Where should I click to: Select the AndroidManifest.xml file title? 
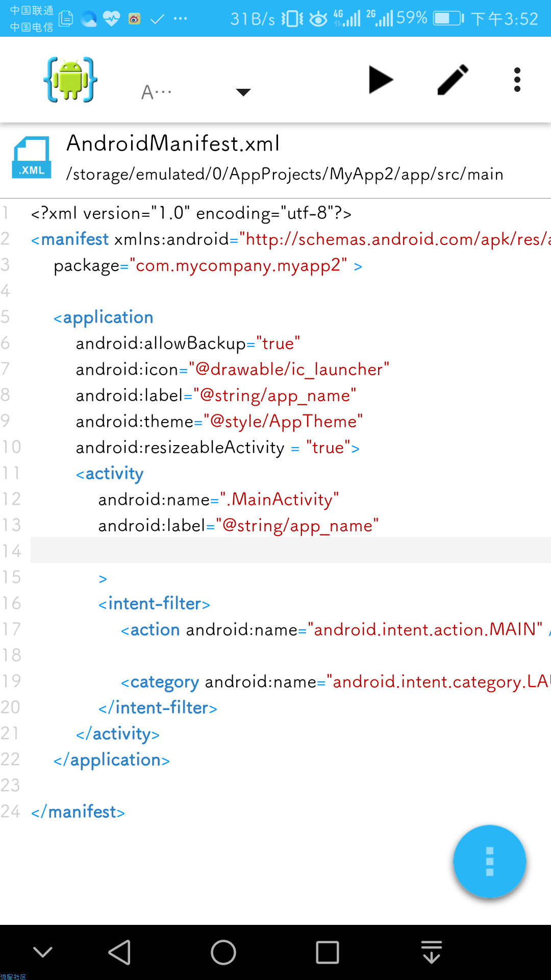click(x=173, y=143)
